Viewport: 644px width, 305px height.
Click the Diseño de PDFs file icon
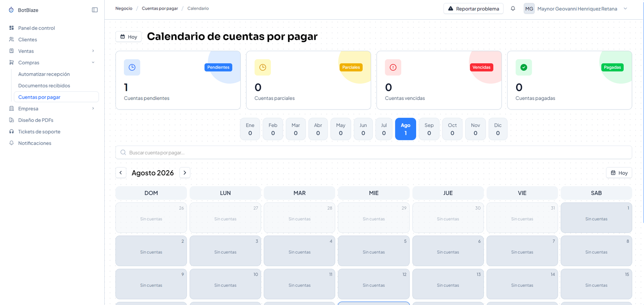tap(11, 120)
